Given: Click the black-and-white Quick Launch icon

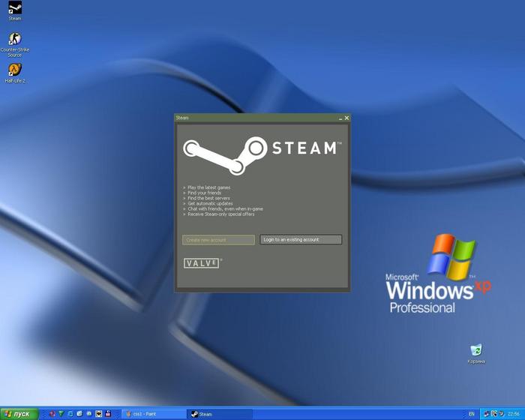Looking at the screenshot, I should pyautogui.click(x=98, y=414).
